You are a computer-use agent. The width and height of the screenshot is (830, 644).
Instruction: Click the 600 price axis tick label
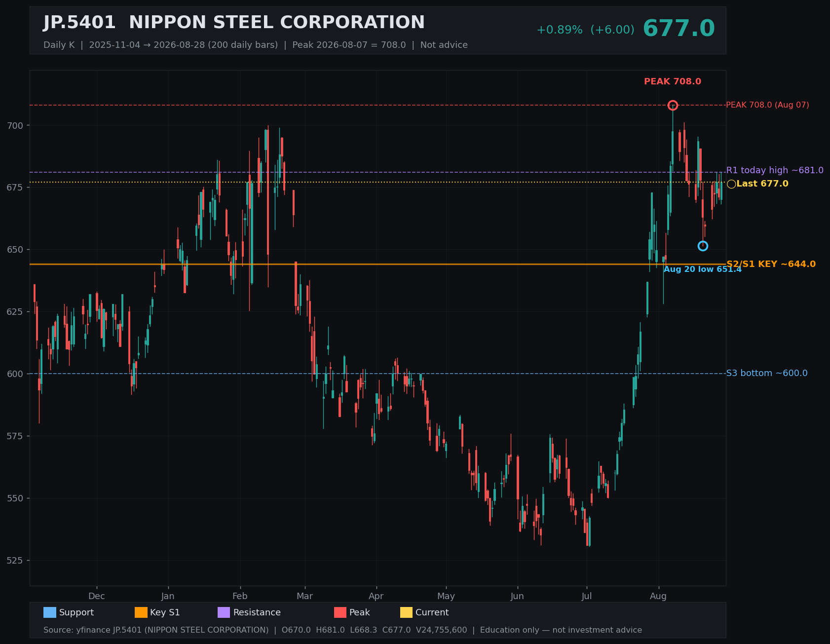pyautogui.click(x=15, y=374)
